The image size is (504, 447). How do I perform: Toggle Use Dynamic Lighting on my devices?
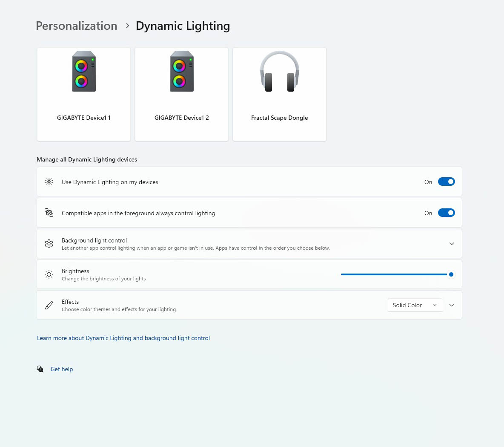(447, 182)
